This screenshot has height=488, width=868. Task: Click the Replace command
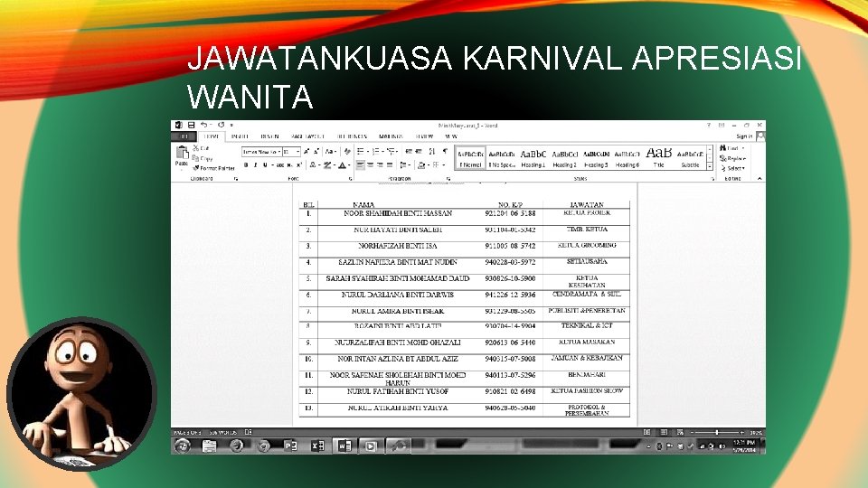[x=732, y=159]
